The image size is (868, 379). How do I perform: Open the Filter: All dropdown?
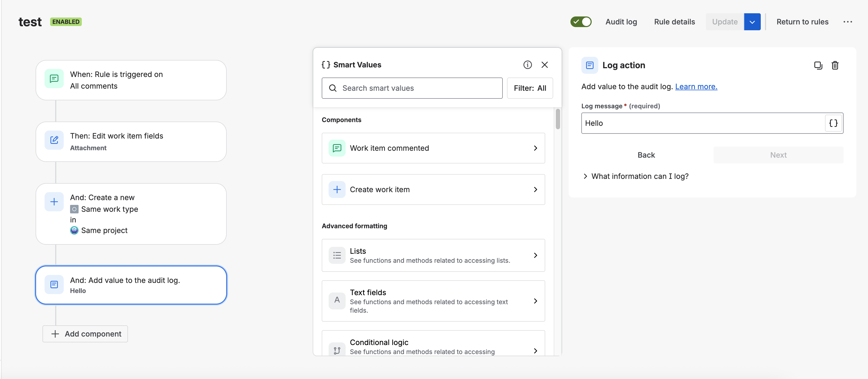pos(530,88)
